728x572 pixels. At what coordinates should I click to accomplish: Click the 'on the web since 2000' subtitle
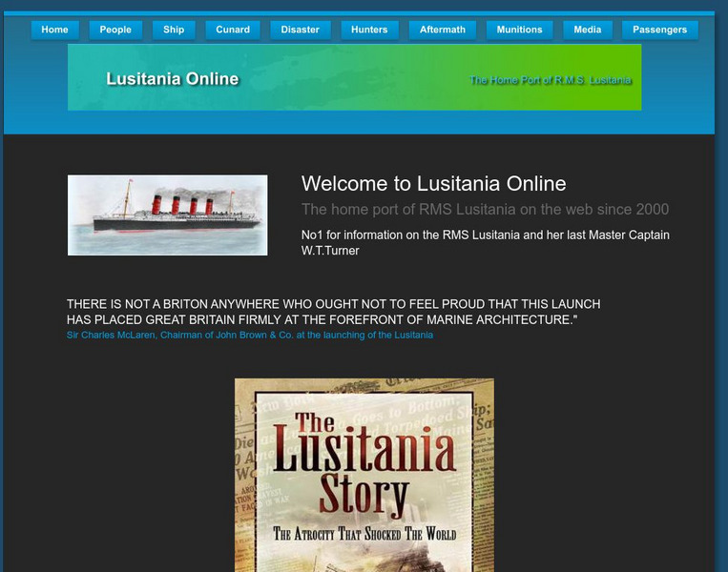click(486, 209)
